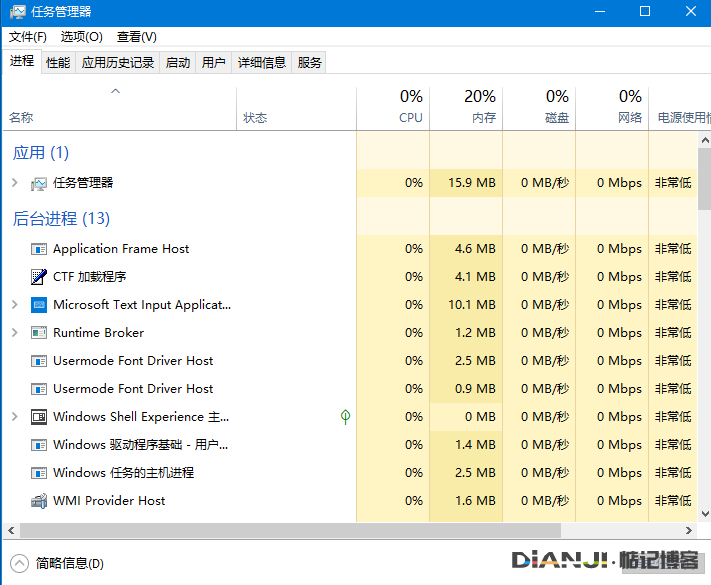Click the green leaf suspended status icon
Viewport: 711px width, 585px height.
(x=346, y=417)
